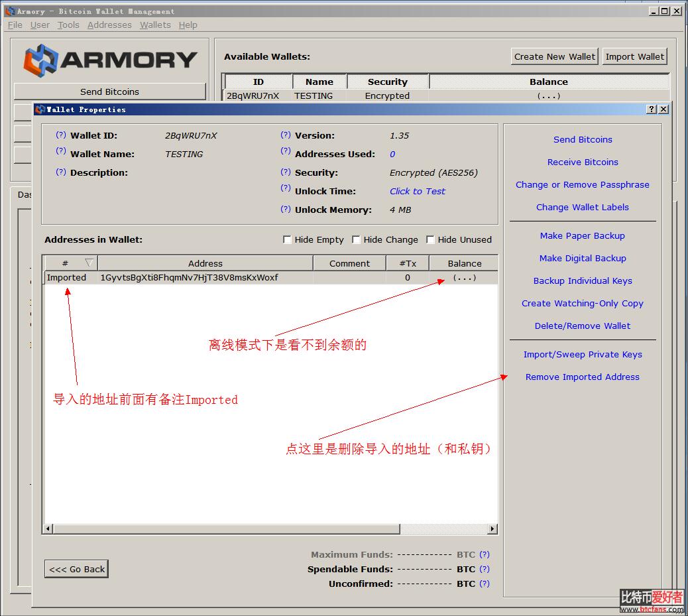The width and height of the screenshot is (688, 616).
Task: Click the #Tx column header
Action: click(408, 263)
